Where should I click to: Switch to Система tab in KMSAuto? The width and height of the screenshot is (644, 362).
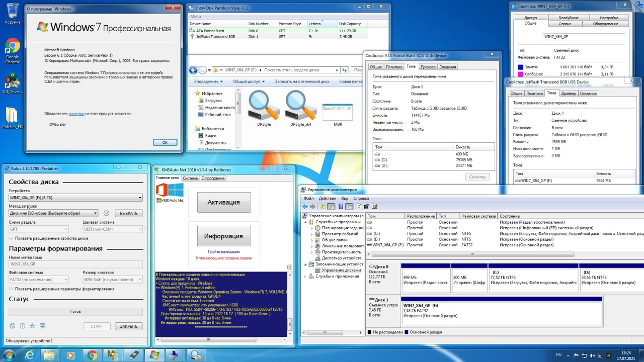(190, 178)
